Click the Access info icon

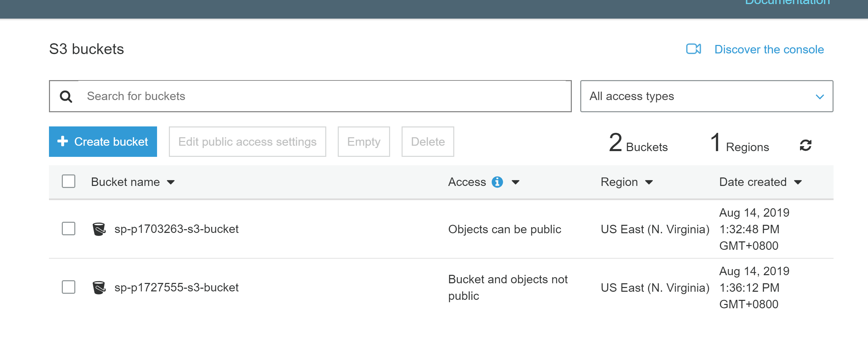coord(497,182)
